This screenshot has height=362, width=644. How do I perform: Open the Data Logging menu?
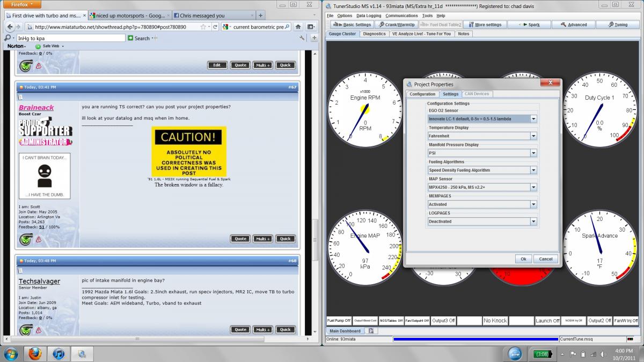coord(368,16)
